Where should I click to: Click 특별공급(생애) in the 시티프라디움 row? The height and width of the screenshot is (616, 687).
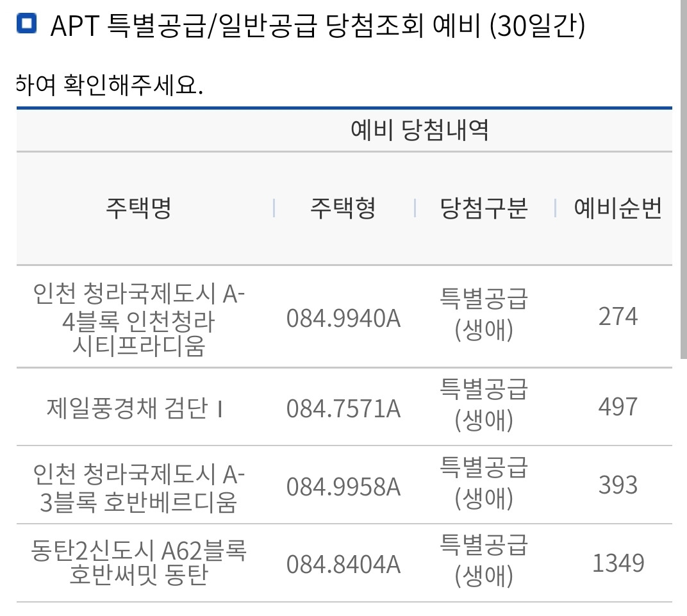point(484,314)
